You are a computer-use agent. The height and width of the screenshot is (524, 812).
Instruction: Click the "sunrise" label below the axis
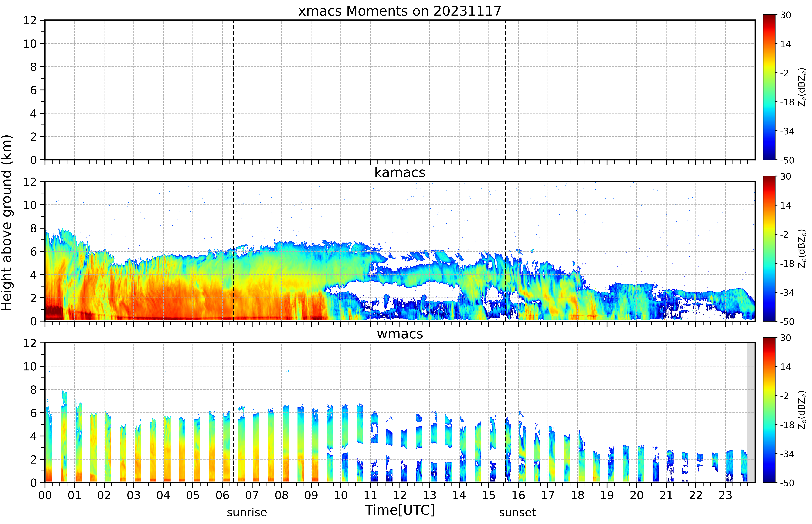[x=247, y=512]
